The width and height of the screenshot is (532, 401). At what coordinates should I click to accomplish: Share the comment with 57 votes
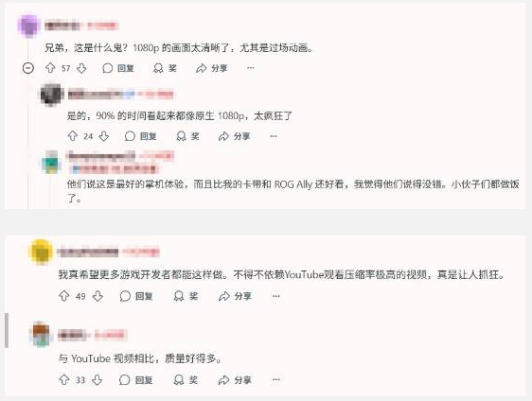pyautogui.click(x=212, y=68)
